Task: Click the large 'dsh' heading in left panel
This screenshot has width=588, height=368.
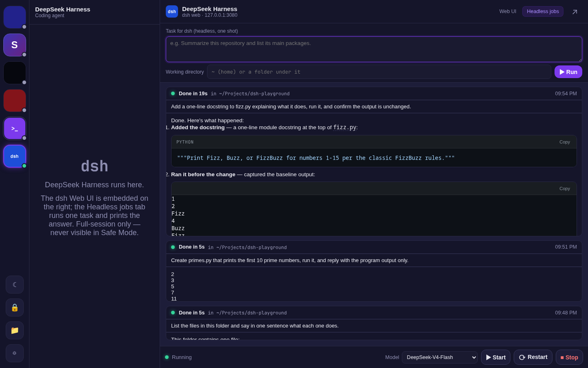Action: [x=94, y=166]
